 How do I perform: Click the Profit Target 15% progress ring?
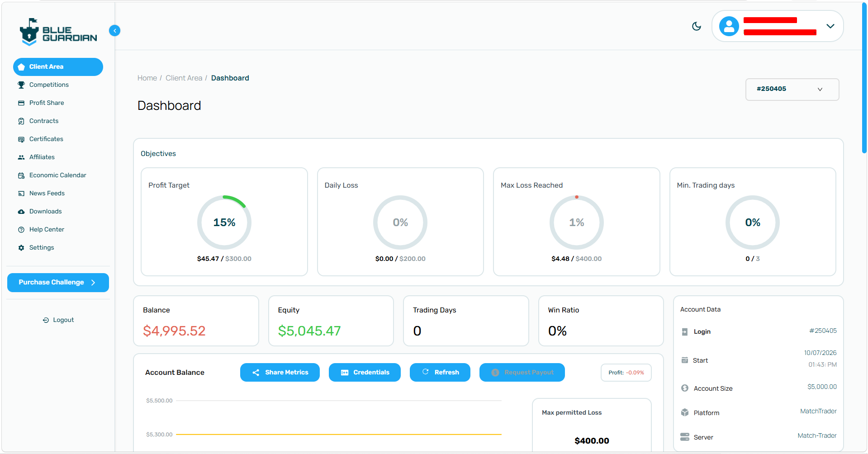224,222
